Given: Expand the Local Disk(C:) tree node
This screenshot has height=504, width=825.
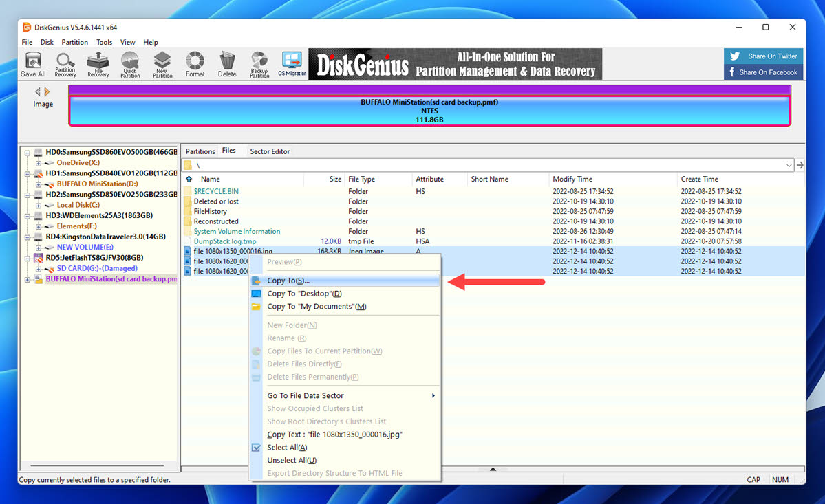Looking at the screenshot, I should point(39,206).
